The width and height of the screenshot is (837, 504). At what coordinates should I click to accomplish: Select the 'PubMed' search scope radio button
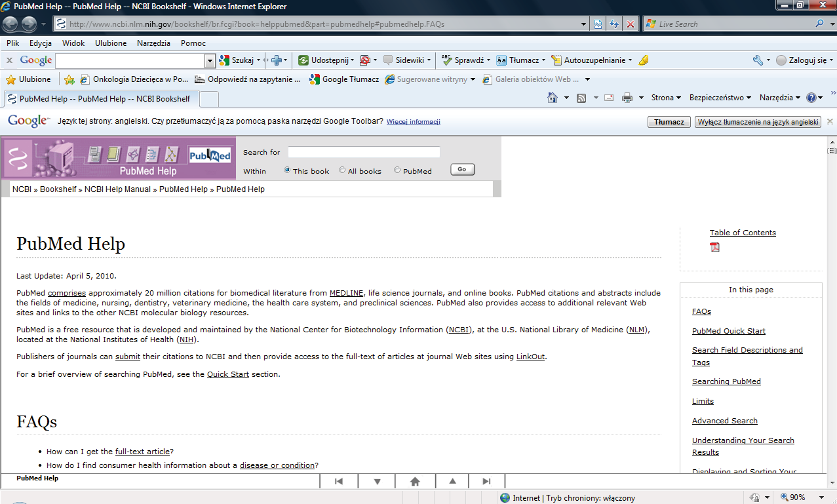(397, 170)
